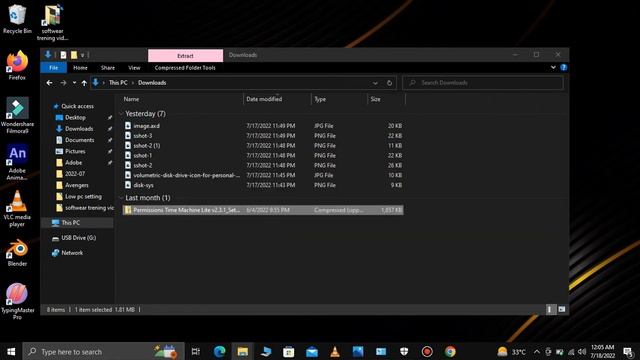Refresh the Downloads folder view
Screen dimensions: 640x360
(389, 83)
